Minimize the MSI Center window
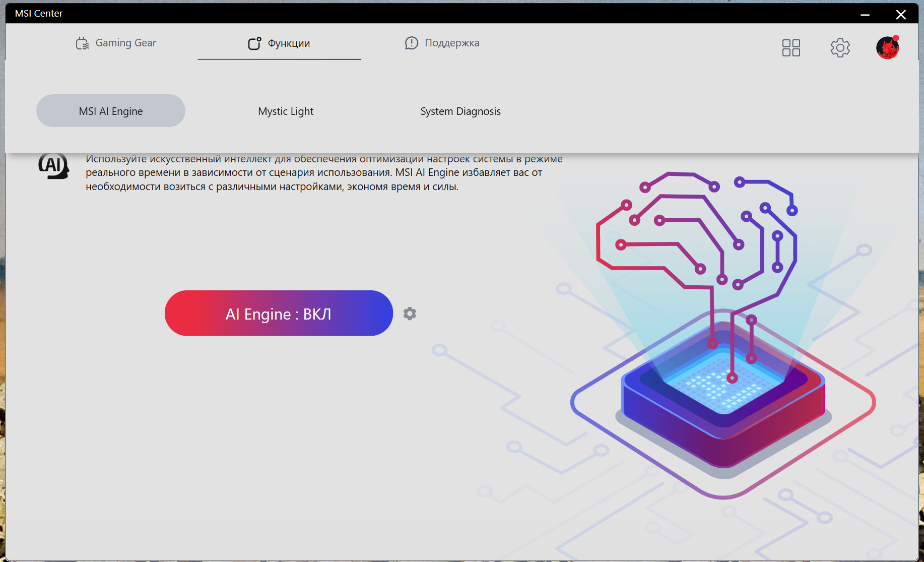 click(865, 15)
